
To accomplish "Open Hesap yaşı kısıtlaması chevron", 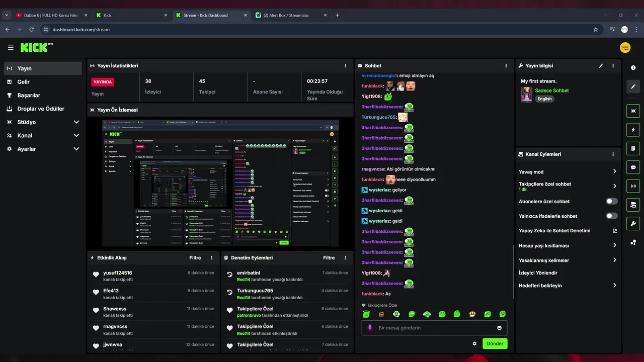I will click(614, 245).
